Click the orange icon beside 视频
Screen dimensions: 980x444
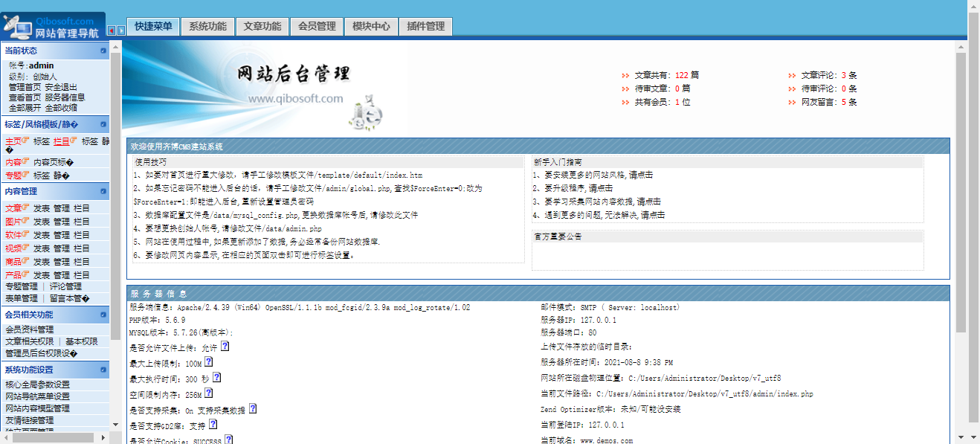coord(26,248)
